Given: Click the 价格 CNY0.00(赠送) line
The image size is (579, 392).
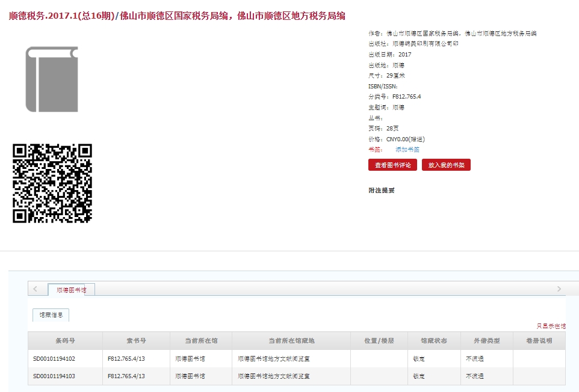Looking at the screenshot, I should [x=397, y=139].
